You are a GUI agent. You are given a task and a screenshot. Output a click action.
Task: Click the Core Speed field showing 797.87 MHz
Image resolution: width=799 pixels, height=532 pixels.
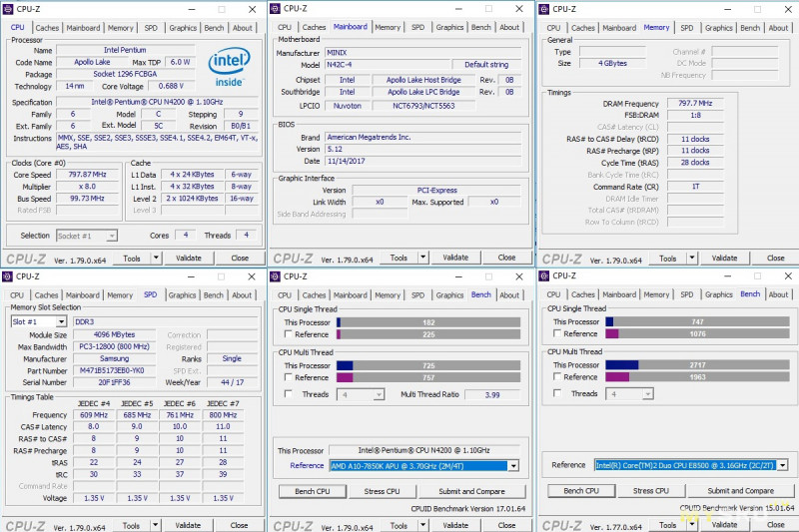pyautogui.click(x=88, y=175)
